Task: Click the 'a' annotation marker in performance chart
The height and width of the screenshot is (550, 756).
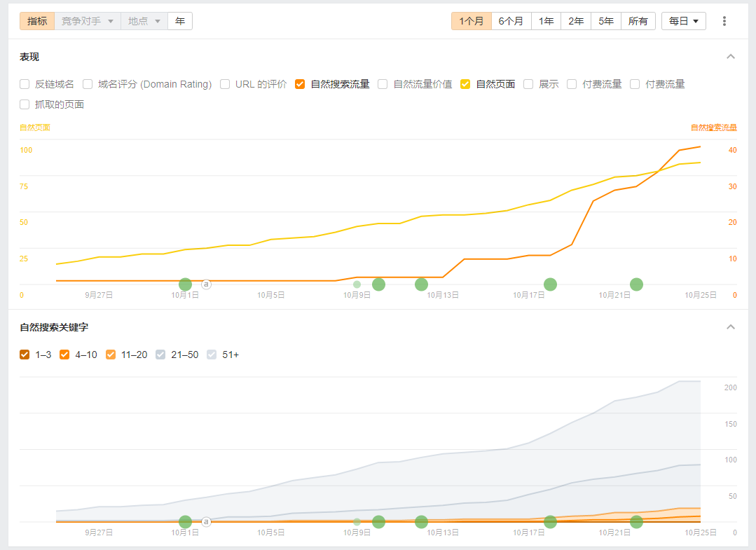Action: click(206, 284)
